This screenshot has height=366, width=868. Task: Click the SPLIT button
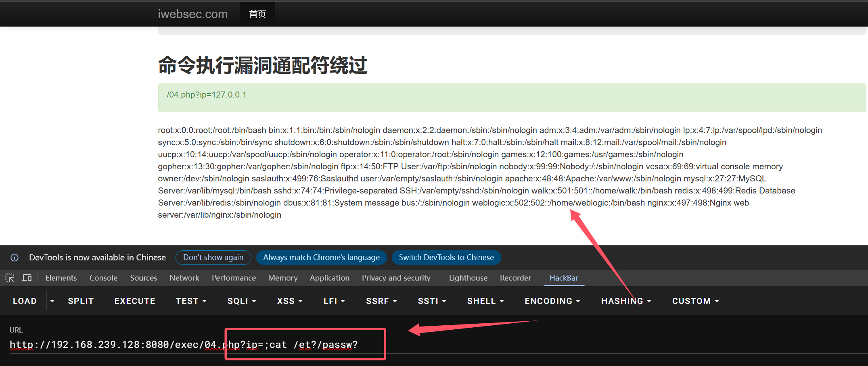click(80, 301)
